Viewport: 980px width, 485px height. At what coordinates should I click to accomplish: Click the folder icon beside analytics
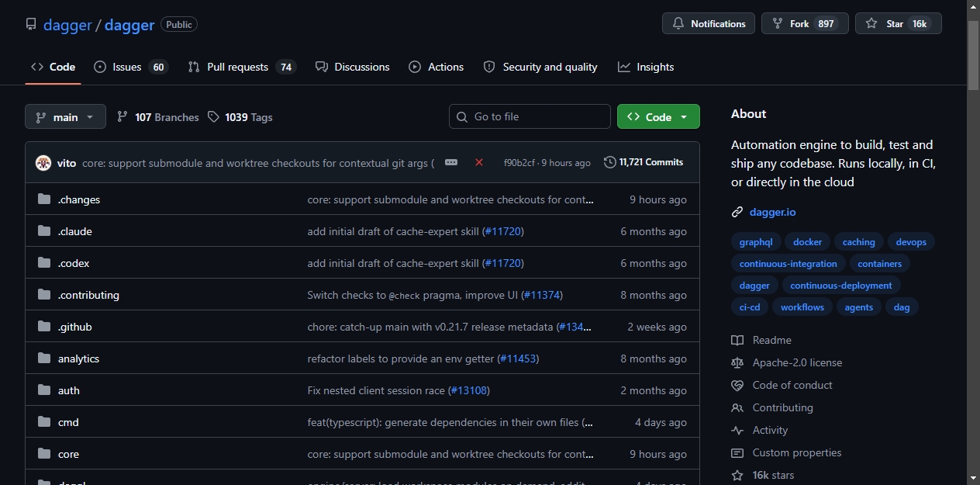pos(44,359)
